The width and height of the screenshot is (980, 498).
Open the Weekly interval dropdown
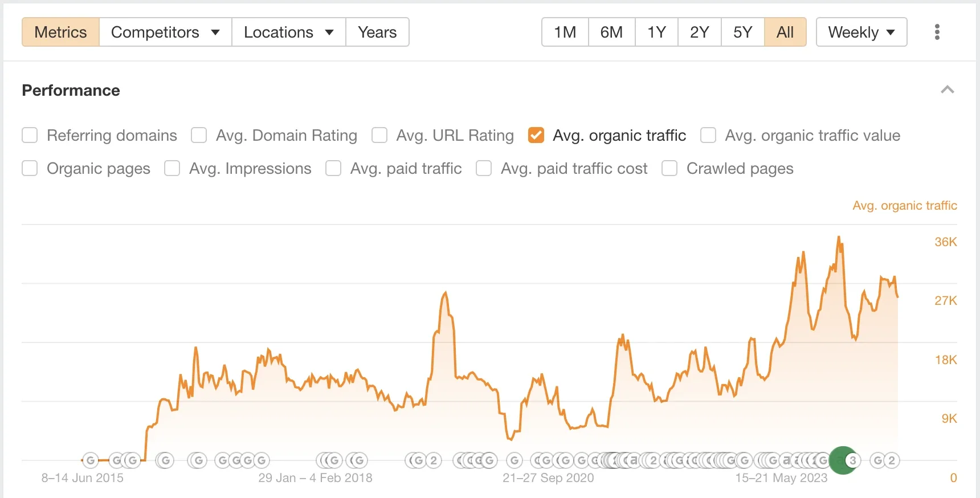[861, 32]
